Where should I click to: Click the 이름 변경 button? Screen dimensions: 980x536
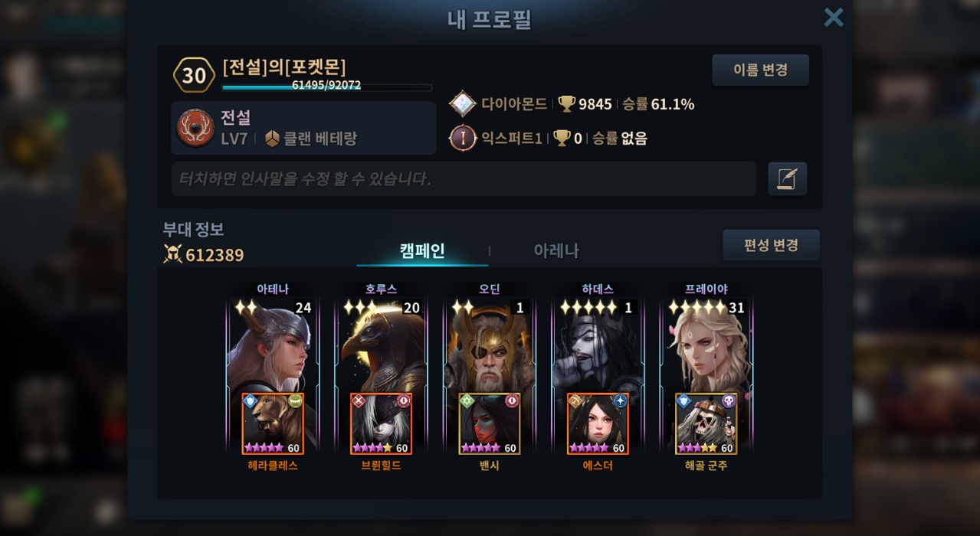coord(760,70)
